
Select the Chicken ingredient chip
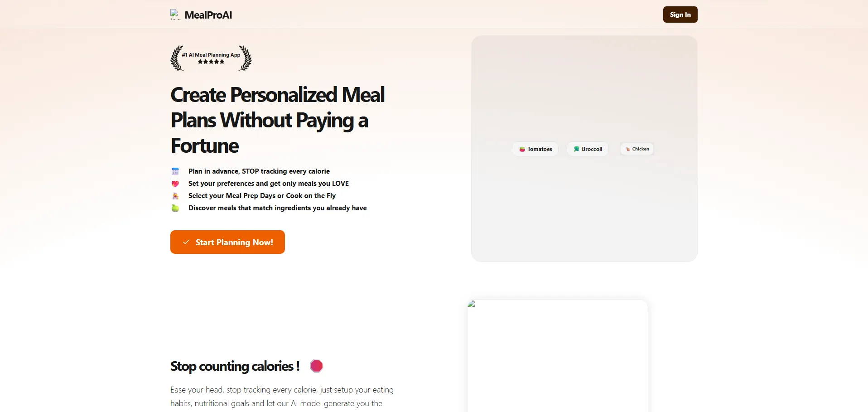tap(637, 149)
